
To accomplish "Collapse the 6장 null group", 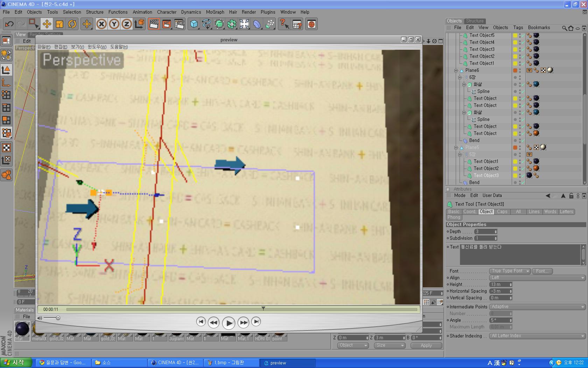I will [460, 77].
